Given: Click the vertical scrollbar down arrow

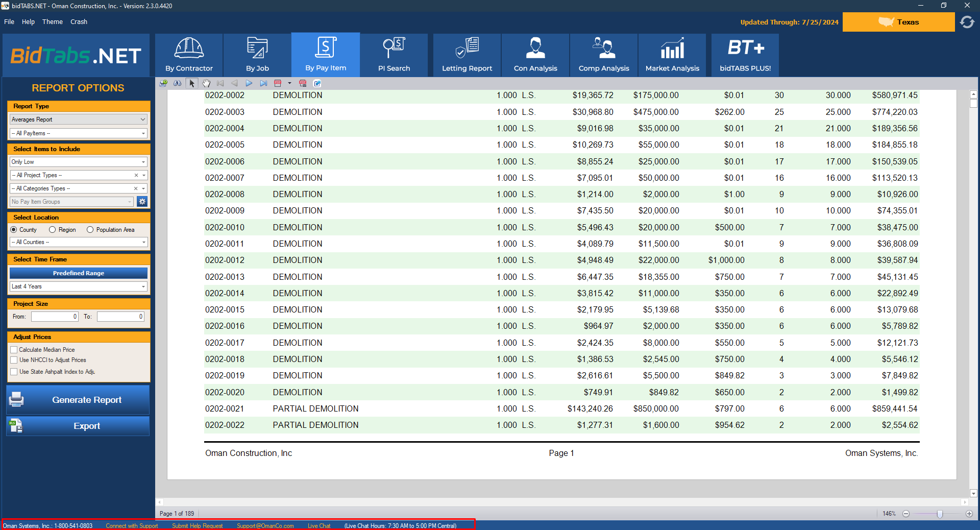Looking at the screenshot, I should pyautogui.click(x=973, y=493).
